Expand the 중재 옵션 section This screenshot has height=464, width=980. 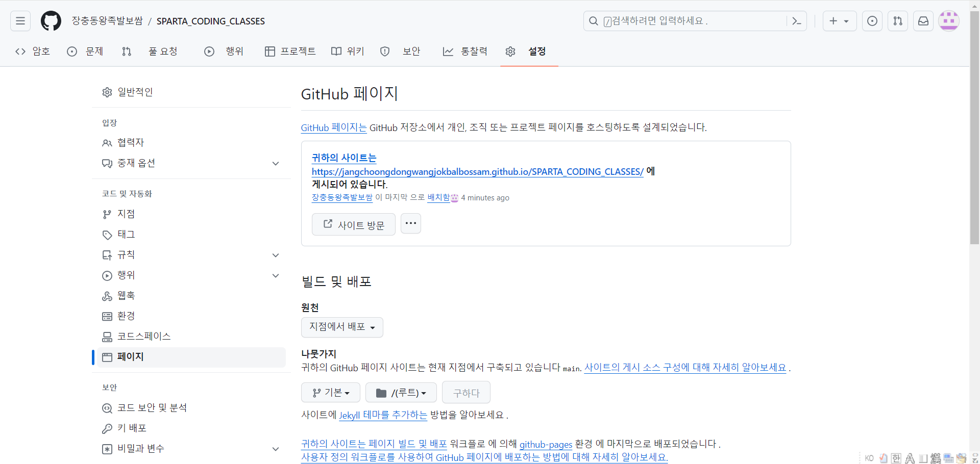coord(276,164)
